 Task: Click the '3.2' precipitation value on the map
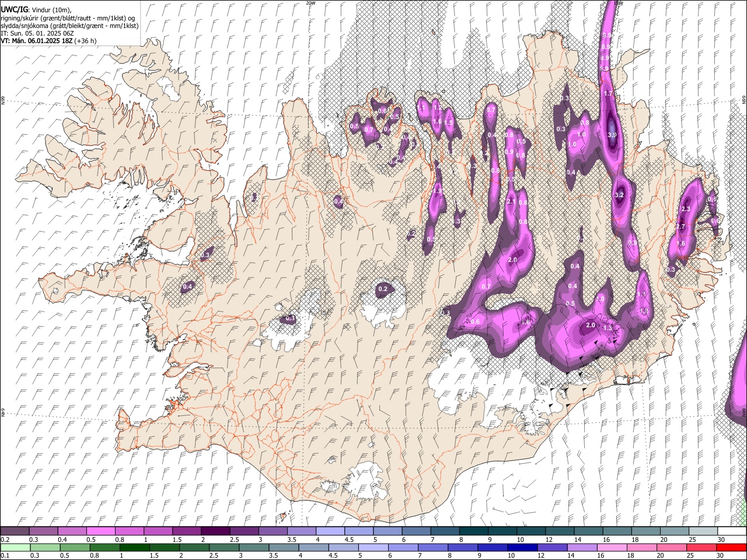(620, 195)
